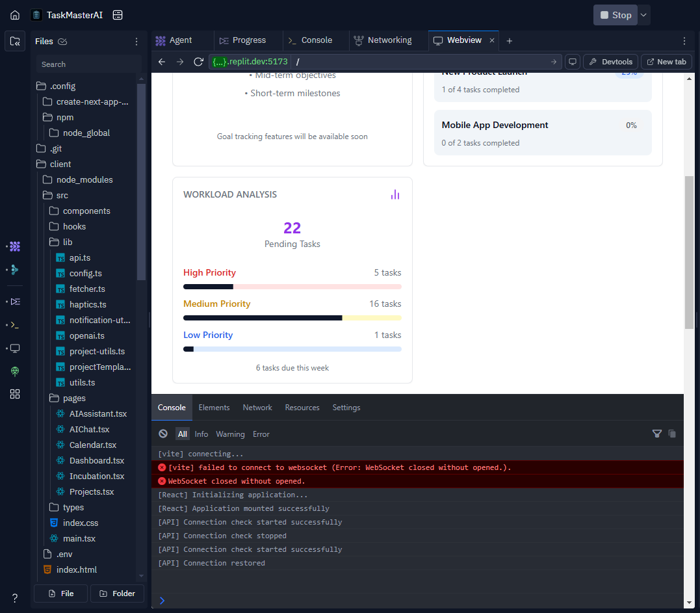Create a new Folder
Image resolution: width=700 pixels, height=613 pixels.
tap(118, 593)
